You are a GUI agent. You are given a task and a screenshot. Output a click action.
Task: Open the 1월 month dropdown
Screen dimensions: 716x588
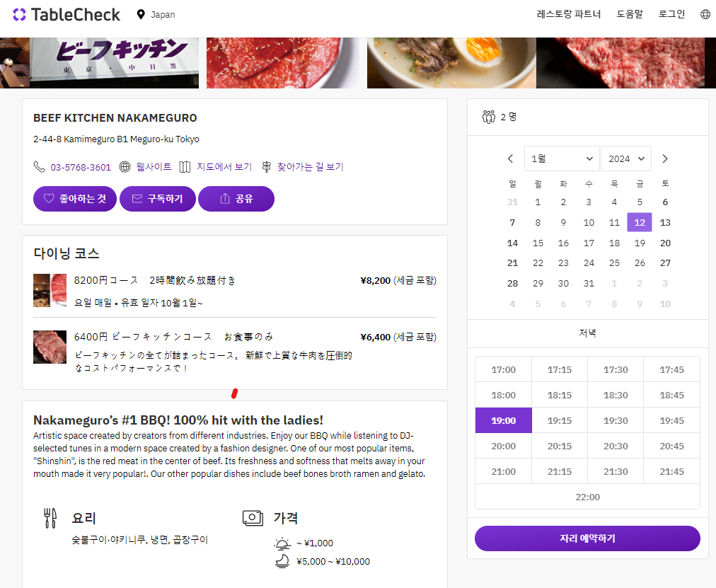coord(562,158)
